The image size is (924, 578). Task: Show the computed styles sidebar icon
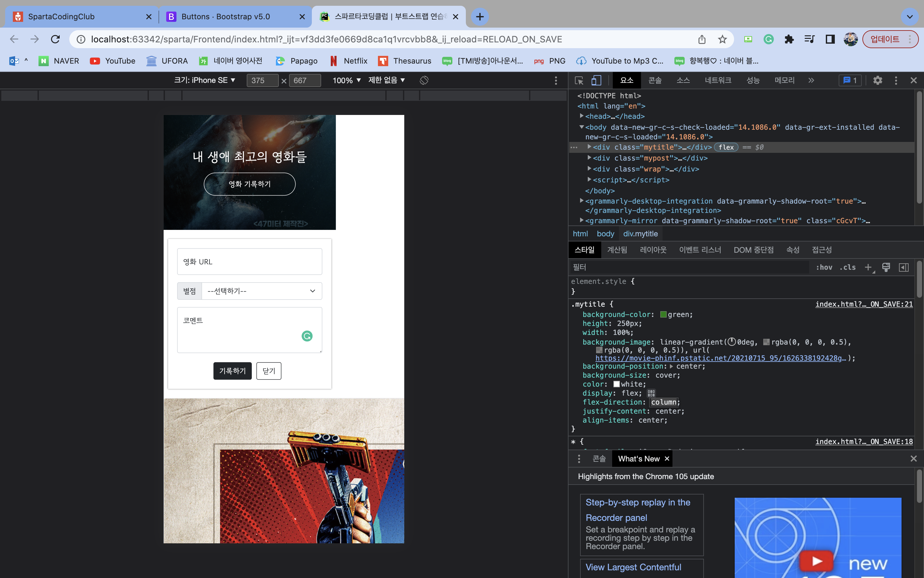pos(904,267)
